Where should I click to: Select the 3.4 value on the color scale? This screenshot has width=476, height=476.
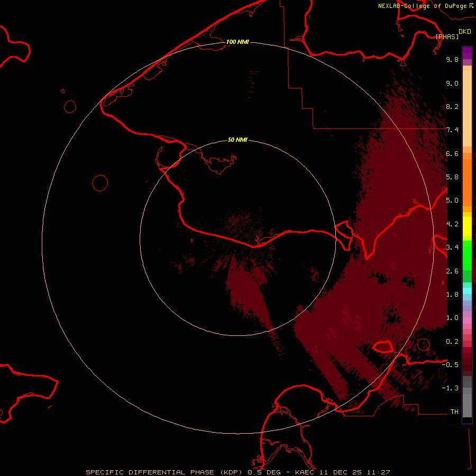pos(452,248)
